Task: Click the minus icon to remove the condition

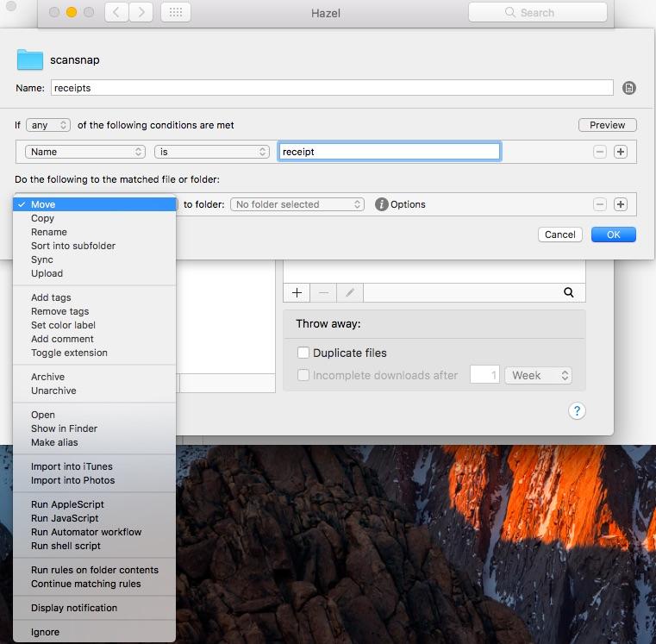Action: [600, 152]
